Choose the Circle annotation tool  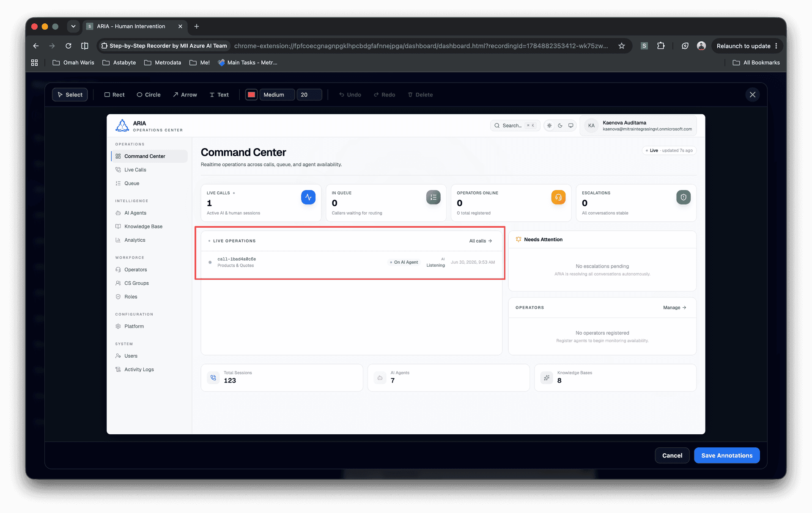148,95
